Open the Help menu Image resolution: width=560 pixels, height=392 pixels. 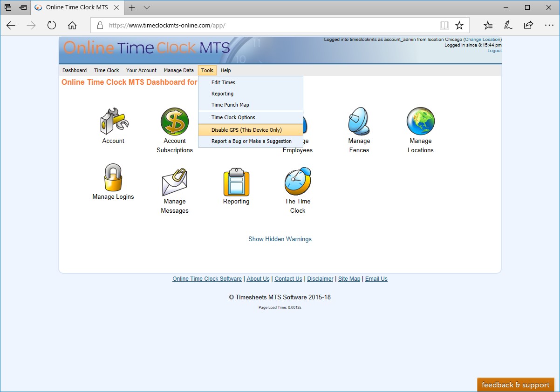coord(225,70)
